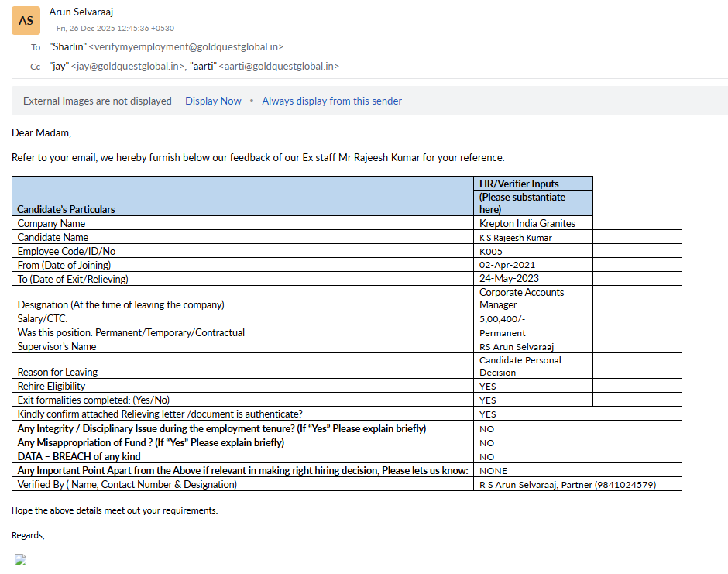Screen dimensions: 728x574
Task: Click the salary value 5,00,400/-
Action: pyautogui.click(x=503, y=319)
